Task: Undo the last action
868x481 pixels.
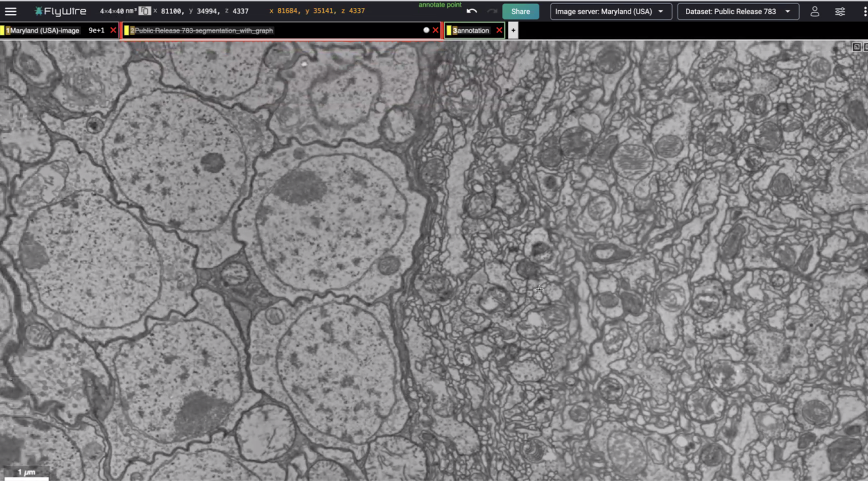Action: (x=472, y=11)
